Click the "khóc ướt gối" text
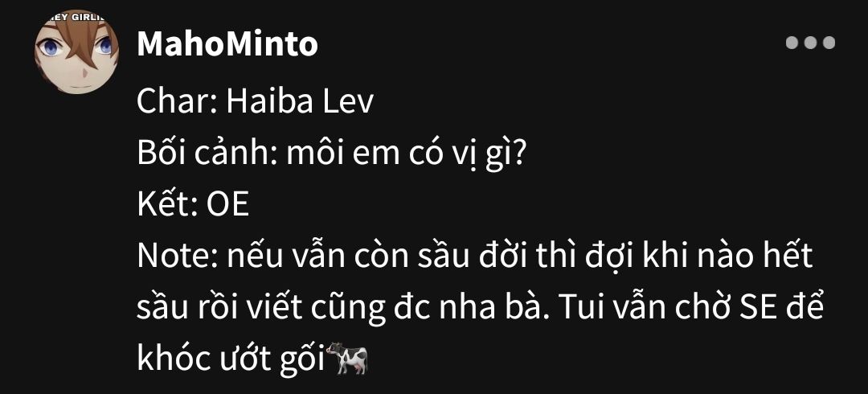Viewport: 868px width, 394px height. 231,360
